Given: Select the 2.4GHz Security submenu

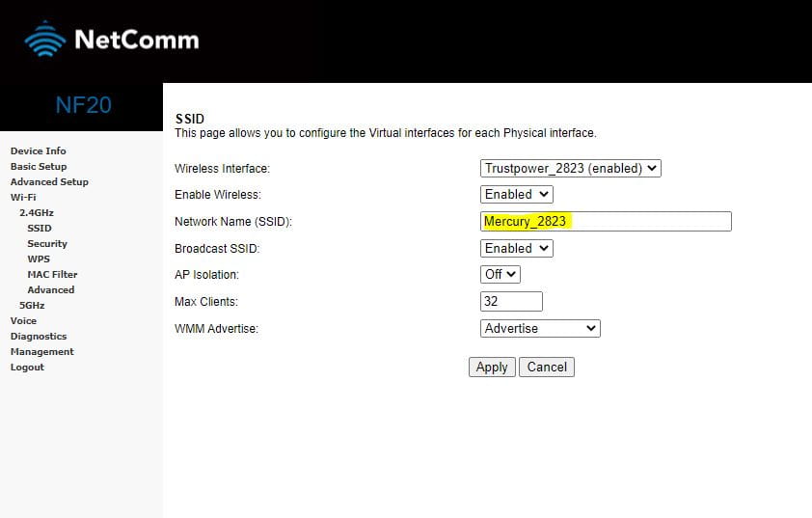Looking at the screenshot, I should point(47,244).
